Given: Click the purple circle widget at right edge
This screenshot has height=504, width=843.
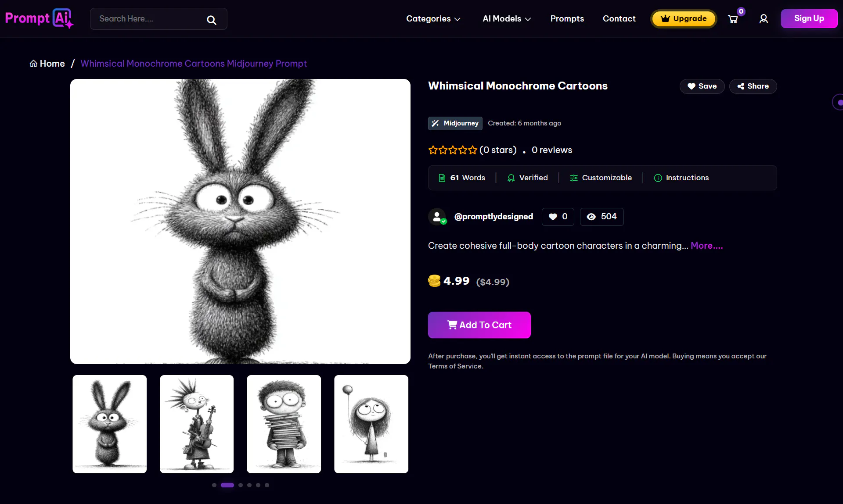Looking at the screenshot, I should click(838, 102).
